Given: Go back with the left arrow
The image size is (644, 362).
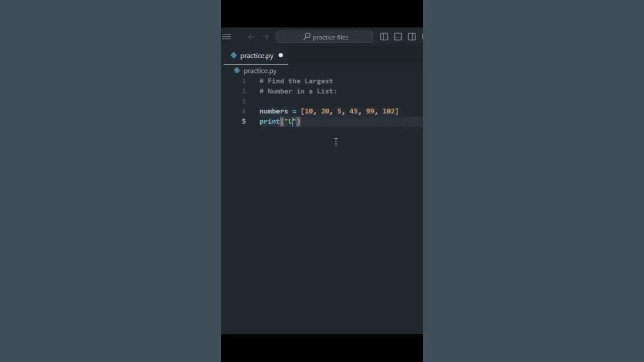Looking at the screenshot, I should [251, 37].
